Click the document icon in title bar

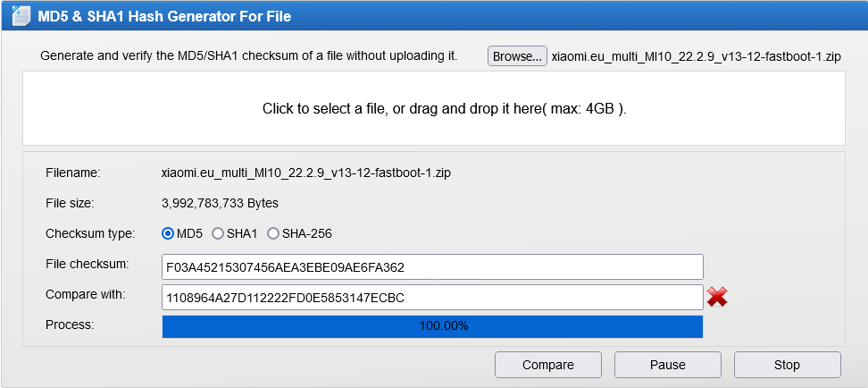pyautogui.click(x=21, y=16)
